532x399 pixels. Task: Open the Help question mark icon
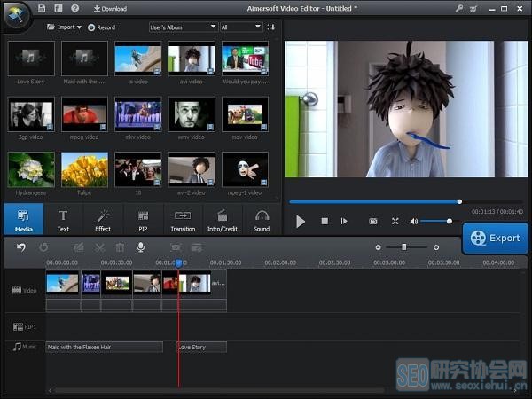pos(75,8)
